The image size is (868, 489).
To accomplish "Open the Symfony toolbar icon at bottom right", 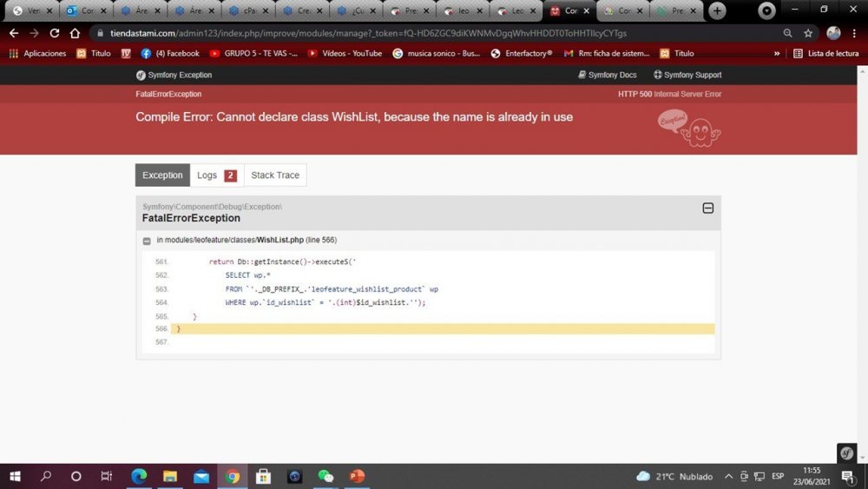I will point(846,453).
